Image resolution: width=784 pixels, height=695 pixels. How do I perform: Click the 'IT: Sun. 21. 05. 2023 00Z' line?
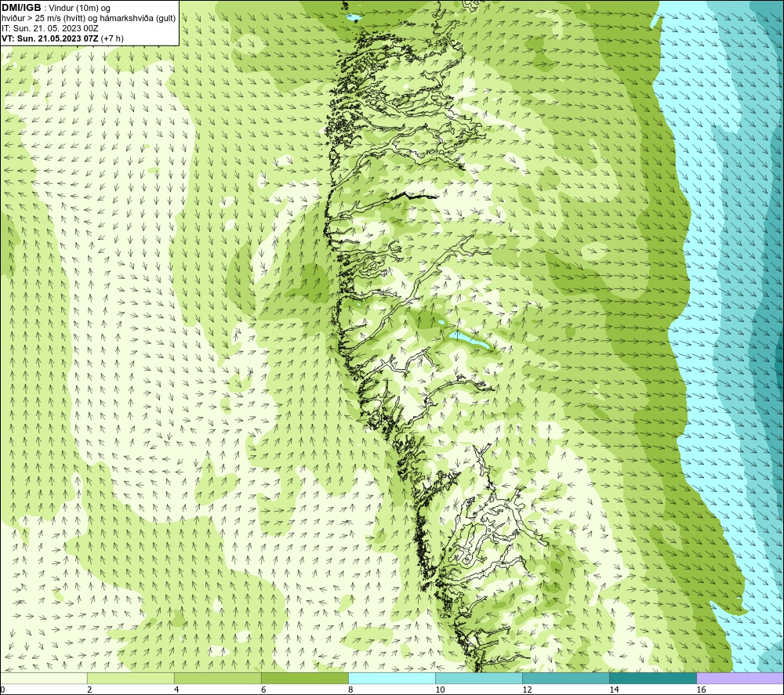click(x=50, y=28)
